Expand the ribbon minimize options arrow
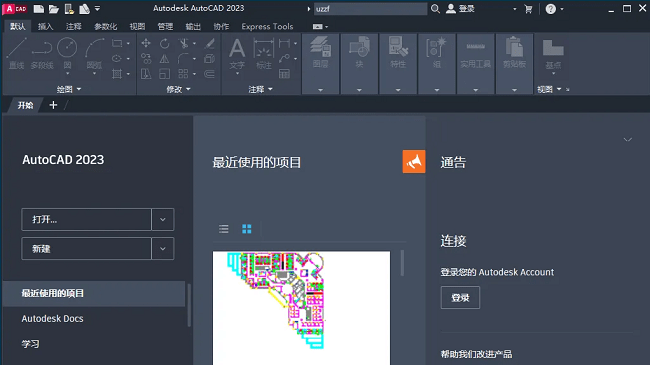Screen dimensions: 650x365 point(327,27)
